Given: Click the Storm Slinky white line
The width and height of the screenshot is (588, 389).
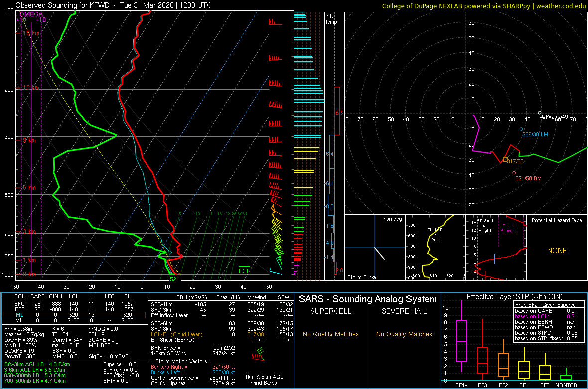Looking at the screenshot, I should click(x=380, y=253).
